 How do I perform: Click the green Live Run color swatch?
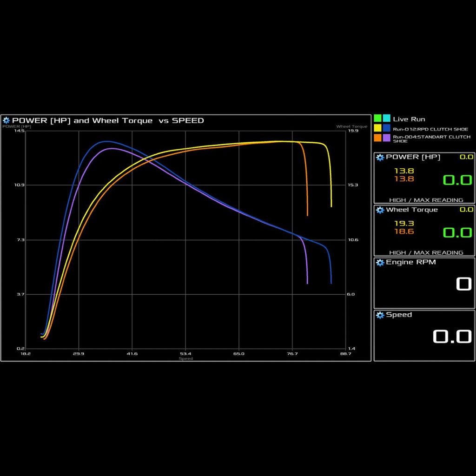377,119
